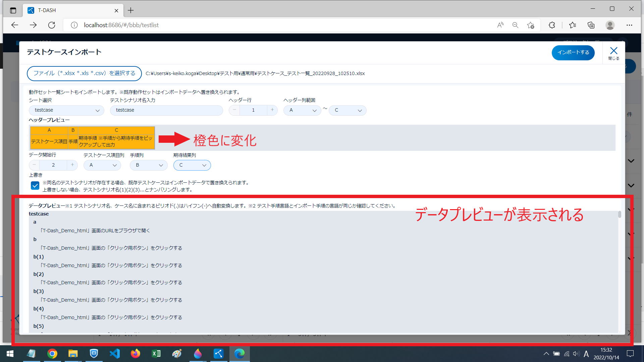Click the refresh page icon
The height and width of the screenshot is (362, 644).
pyautogui.click(x=52, y=25)
